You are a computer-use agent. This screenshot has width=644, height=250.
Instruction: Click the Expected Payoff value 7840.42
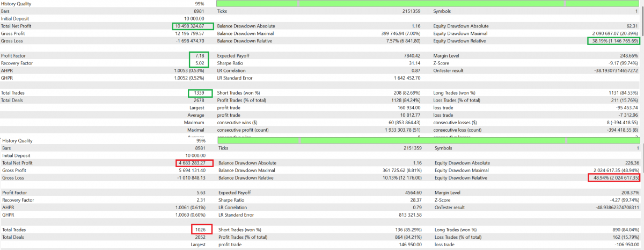point(412,56)
